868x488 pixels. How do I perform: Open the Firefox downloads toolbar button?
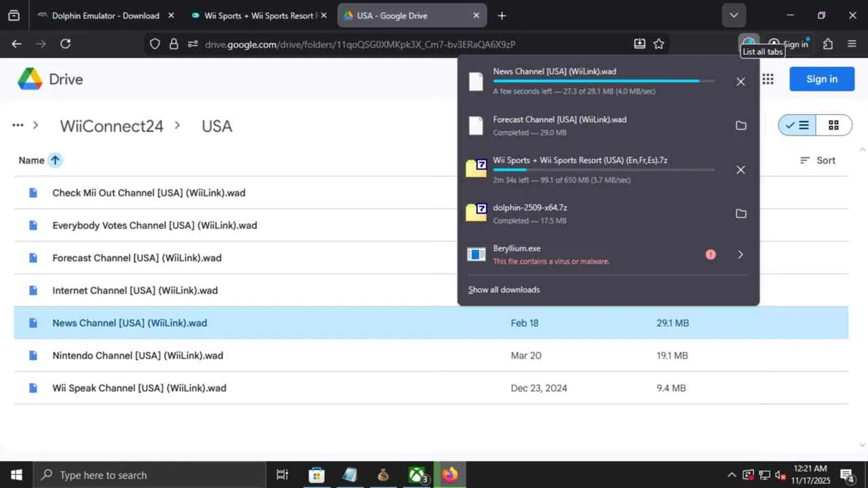[x=748, y=41]
